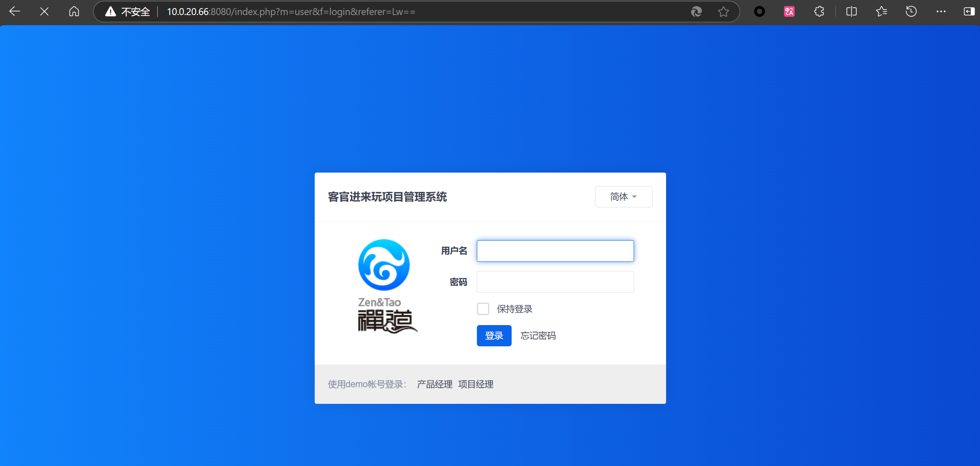980x466 pixels.
Task: Click into the 密码 password field
Action: 555,282
